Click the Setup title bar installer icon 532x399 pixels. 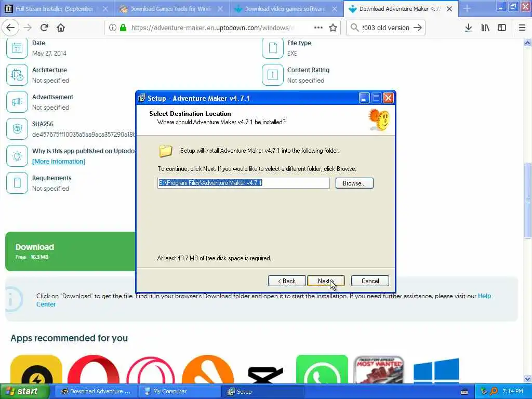pyautogui.click(x=141, y=98)
